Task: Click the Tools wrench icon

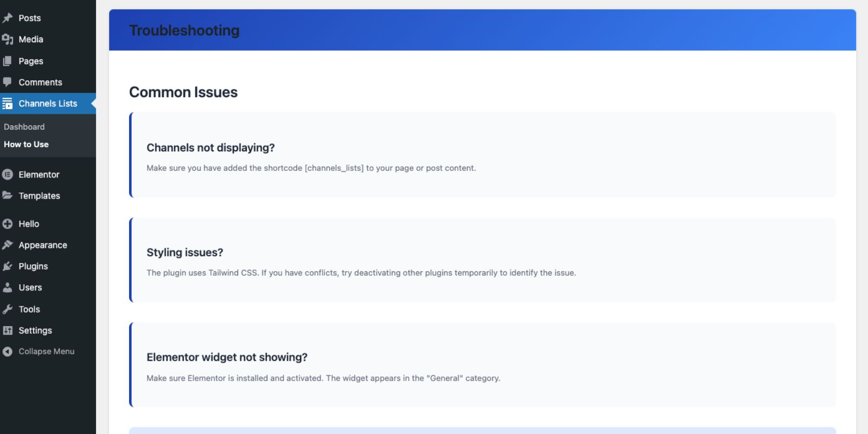Action: [8, 309]
